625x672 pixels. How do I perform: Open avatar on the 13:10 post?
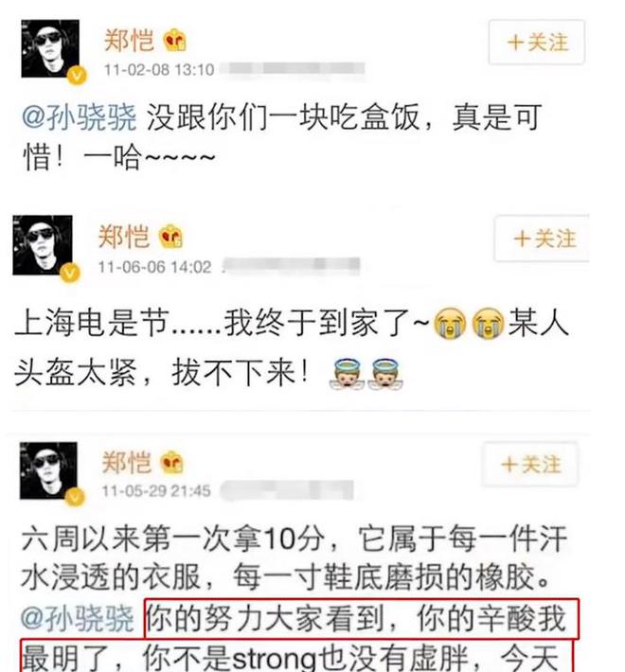(50, 48)
